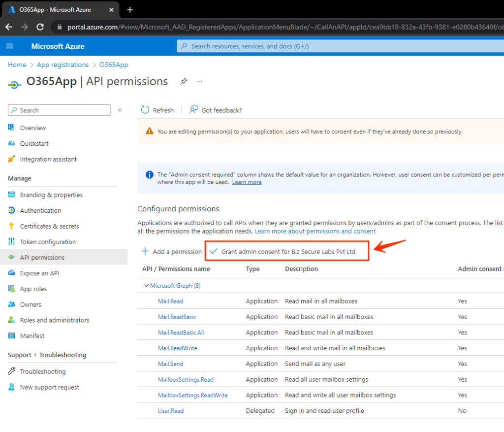This screenshot has width=504, height=432.
Task: Open the Manifest sidebar item
Action: [32, 335]
